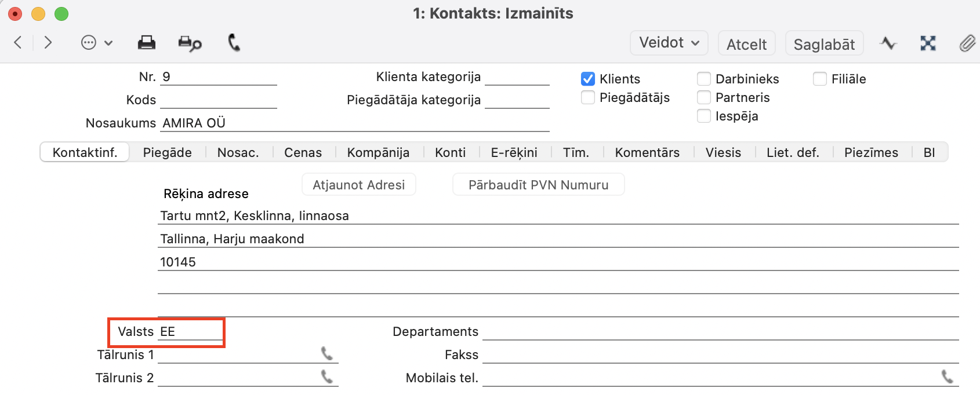This screenshot has height=395, width=980.
Task: Go to the previous record arrow
Action: (18, 42)
